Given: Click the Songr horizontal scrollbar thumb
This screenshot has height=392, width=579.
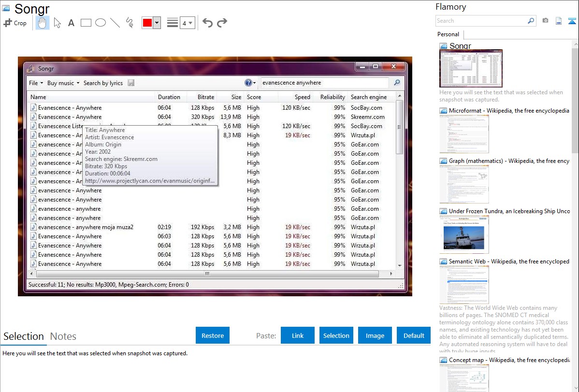Looking at the screenshot, I should [207, 274].
